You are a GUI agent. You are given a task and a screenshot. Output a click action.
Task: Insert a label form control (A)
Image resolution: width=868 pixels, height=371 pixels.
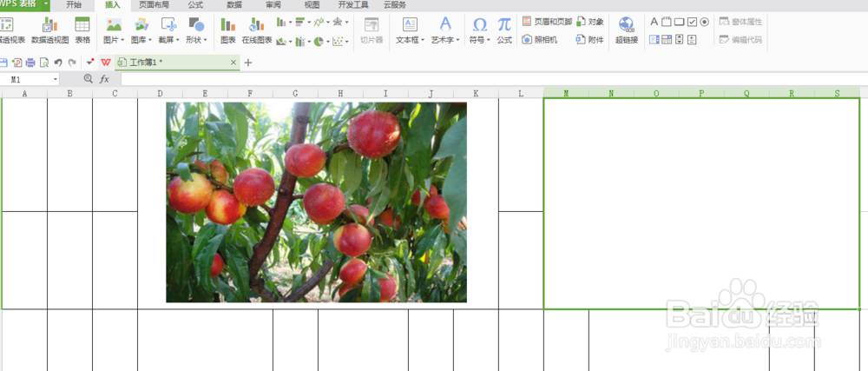point(654,22)
